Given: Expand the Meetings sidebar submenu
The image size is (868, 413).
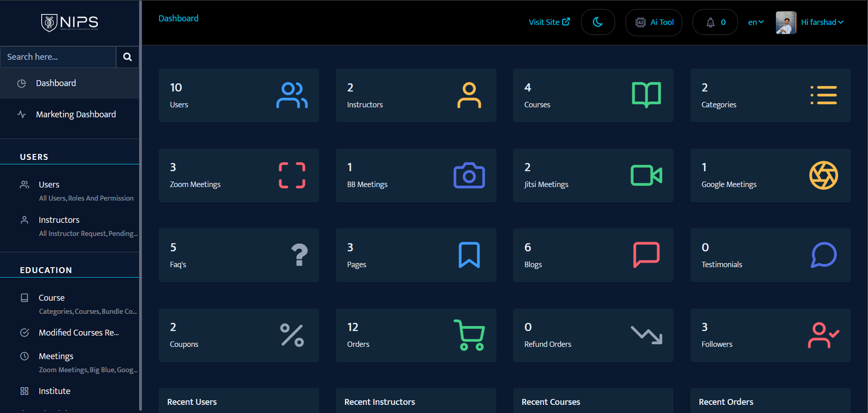Looking at the screenshot, I should (56, 357).
